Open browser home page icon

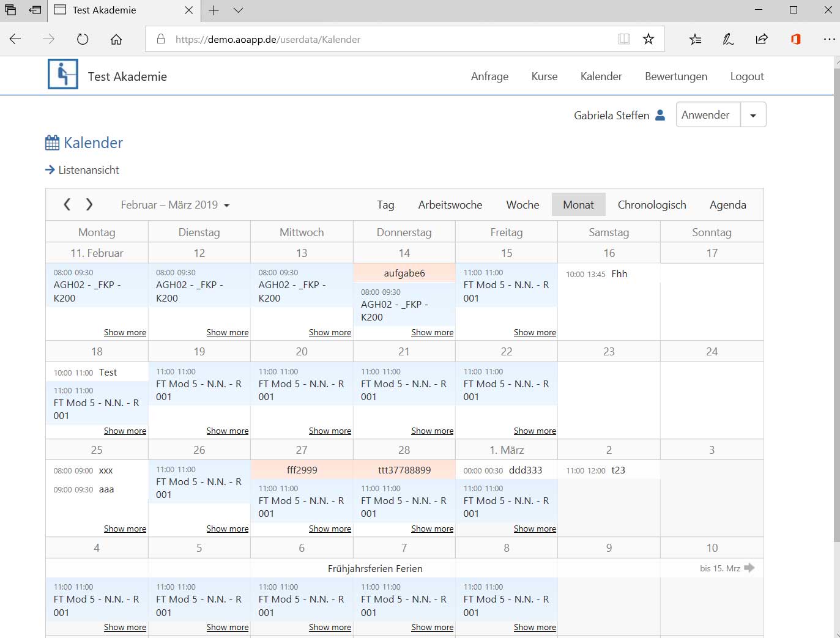(116, 39)
